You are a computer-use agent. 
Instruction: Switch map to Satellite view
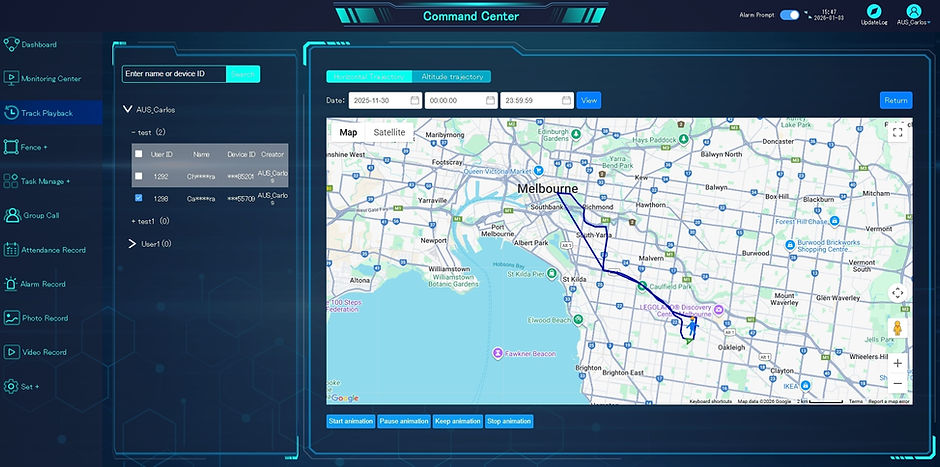click(389, 132)
